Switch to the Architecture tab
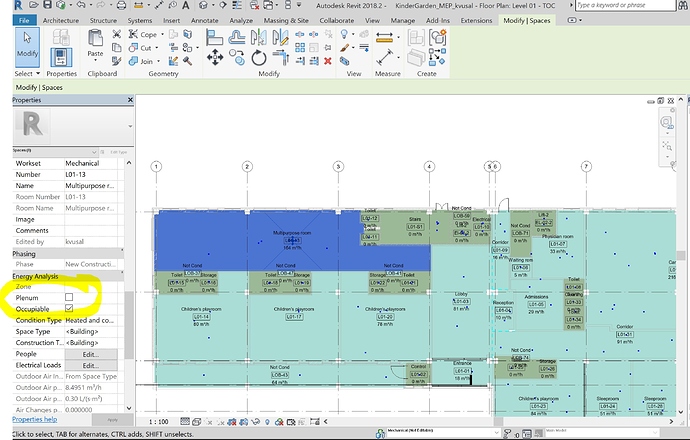 click(61, 20)
